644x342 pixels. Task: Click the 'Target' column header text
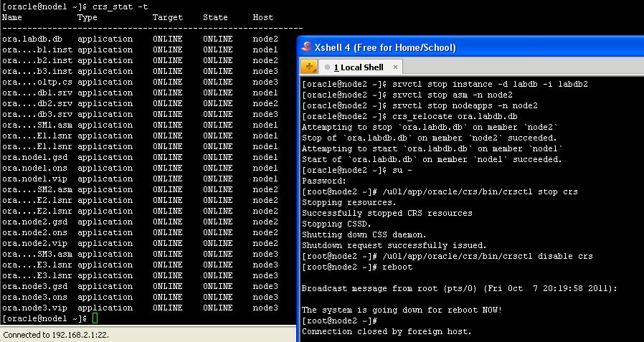[167, 17]
